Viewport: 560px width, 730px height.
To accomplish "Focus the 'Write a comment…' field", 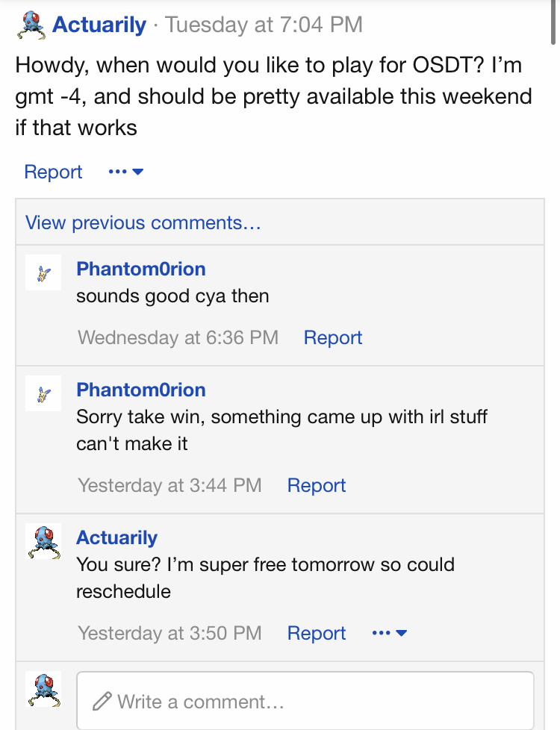I will click(305, 701).
